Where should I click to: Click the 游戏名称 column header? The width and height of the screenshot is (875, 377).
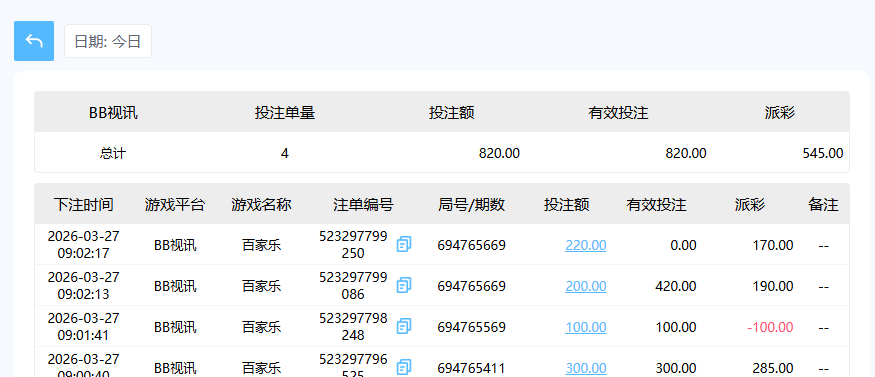point(262,205)
